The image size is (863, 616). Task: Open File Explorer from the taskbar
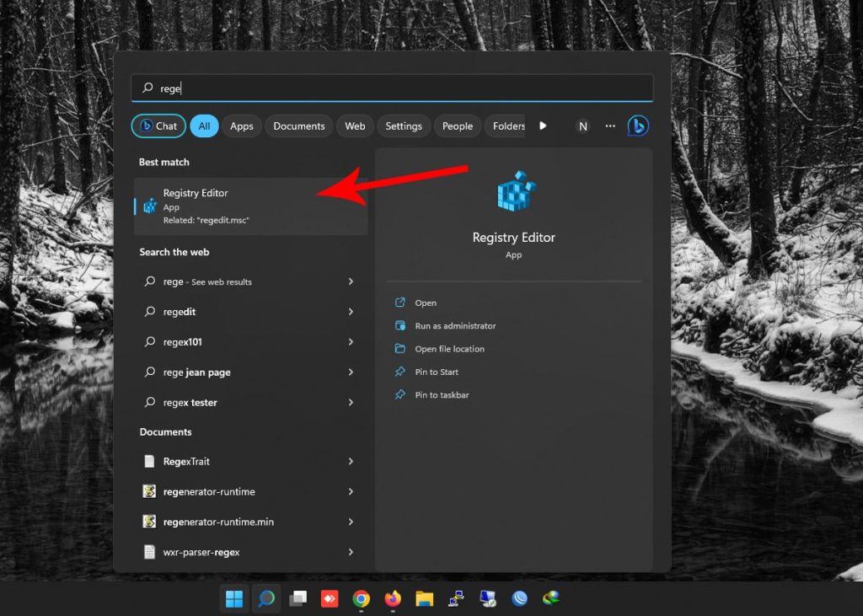click(425, 599)
